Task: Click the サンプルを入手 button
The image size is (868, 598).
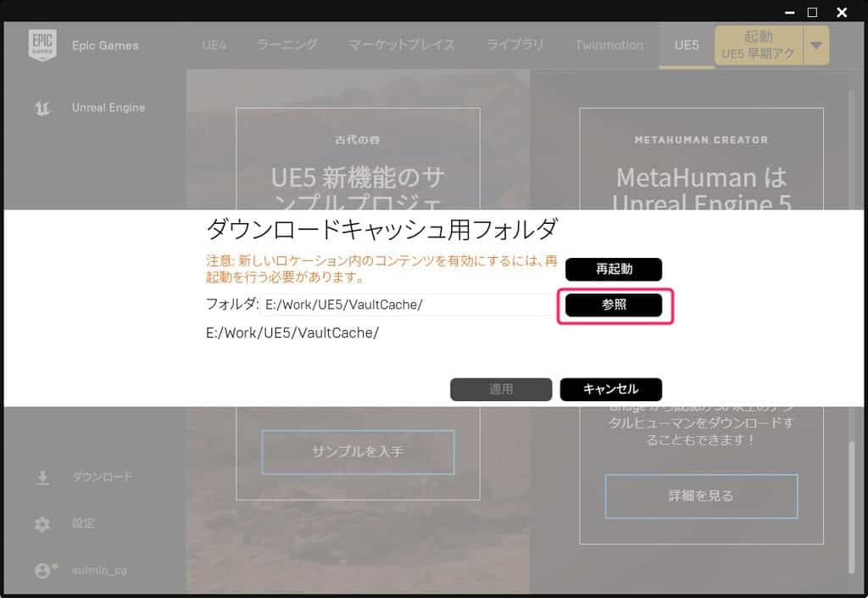Action: (358, 452)
